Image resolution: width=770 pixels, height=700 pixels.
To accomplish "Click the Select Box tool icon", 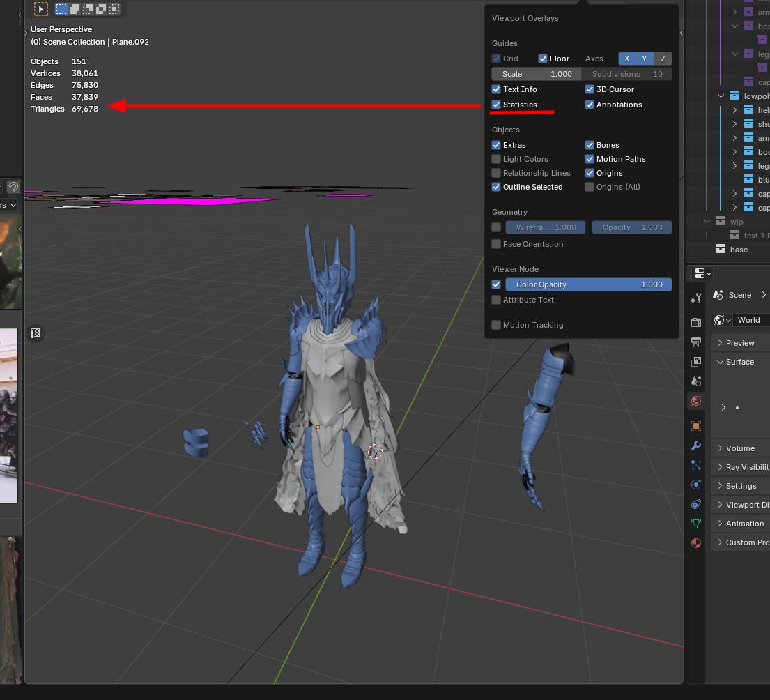I will pos(41,9).
